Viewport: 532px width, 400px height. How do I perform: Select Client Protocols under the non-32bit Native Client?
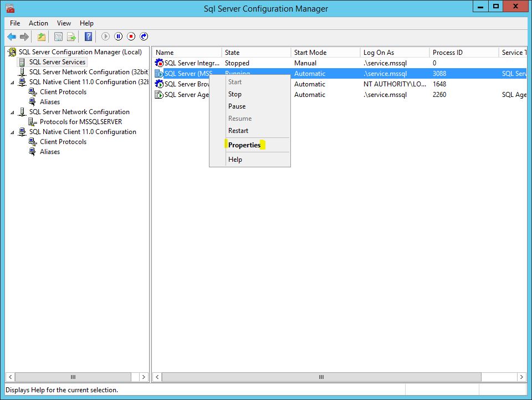[63, 142]
